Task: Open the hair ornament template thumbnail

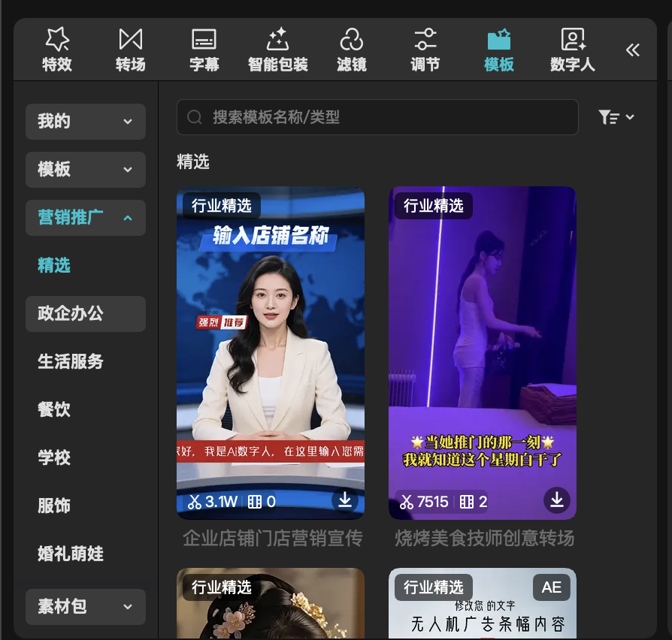Action: 271,603
